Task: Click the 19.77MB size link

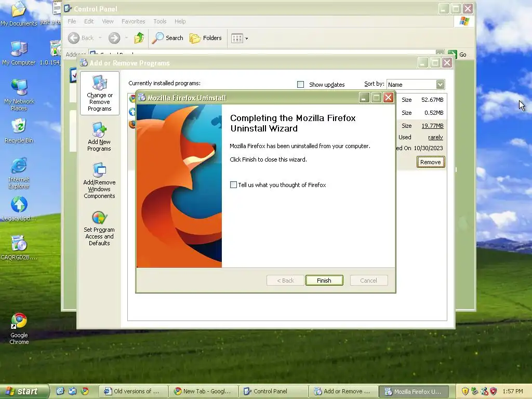Action: 432,126
